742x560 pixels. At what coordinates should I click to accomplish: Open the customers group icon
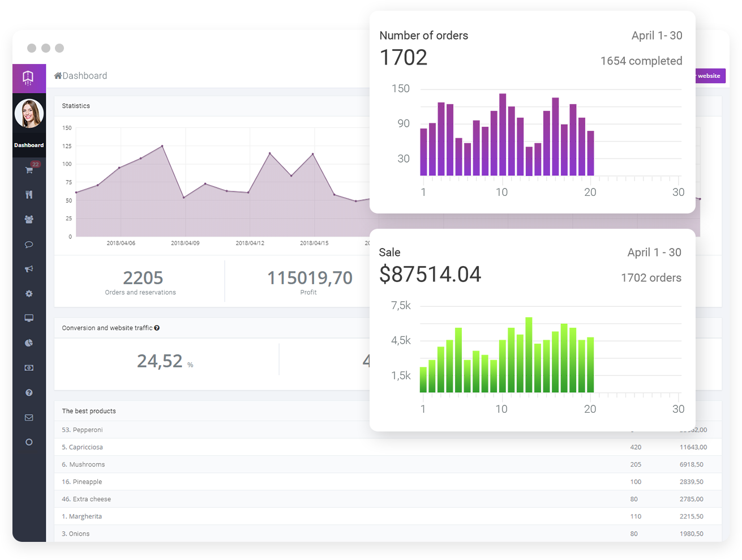point(29,219)
